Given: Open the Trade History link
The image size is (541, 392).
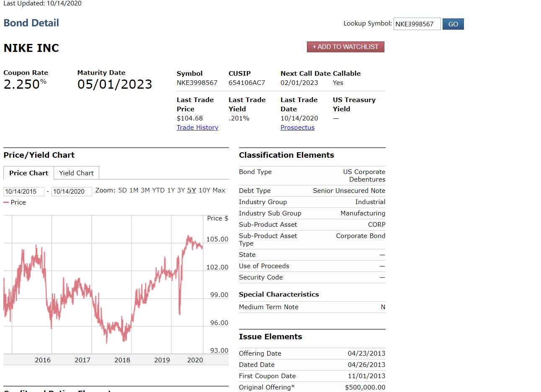Looking at the screenshot, I should 197,128.
